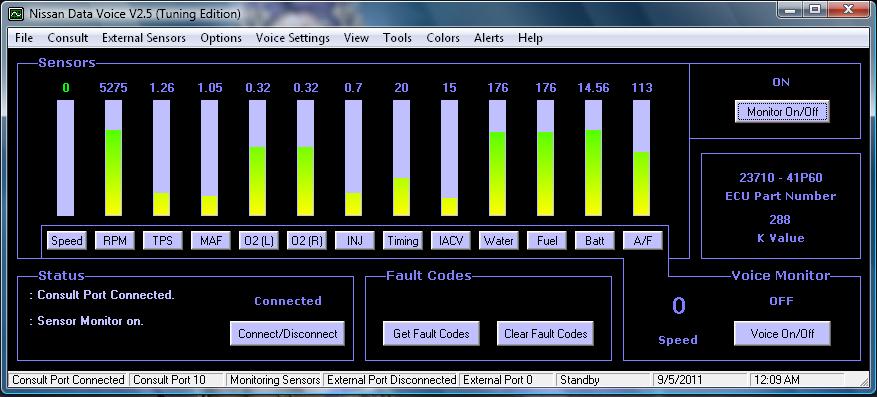
Task: Select the IACV sensor button
Action: tap(451, 241)
